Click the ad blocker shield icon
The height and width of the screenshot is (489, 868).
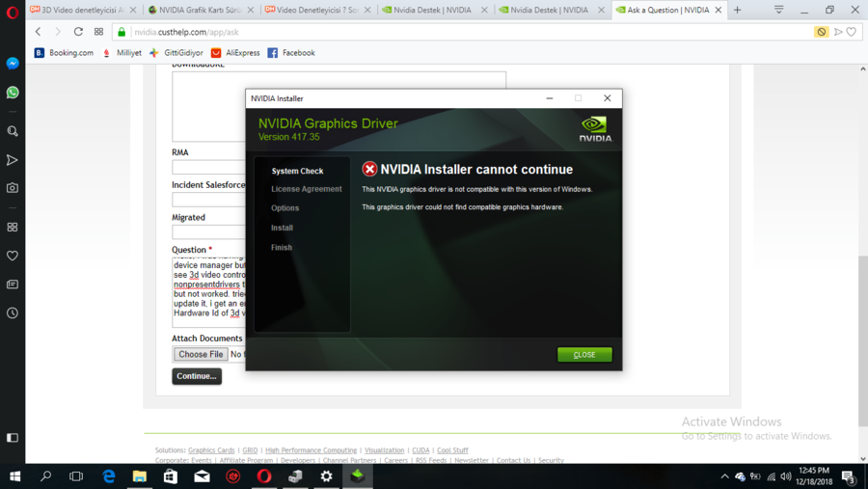822,32
